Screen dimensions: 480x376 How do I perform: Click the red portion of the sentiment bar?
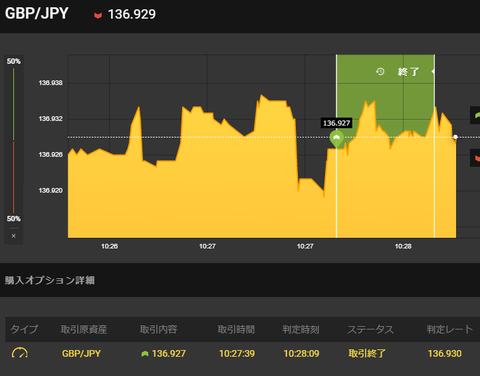point(14,177)
